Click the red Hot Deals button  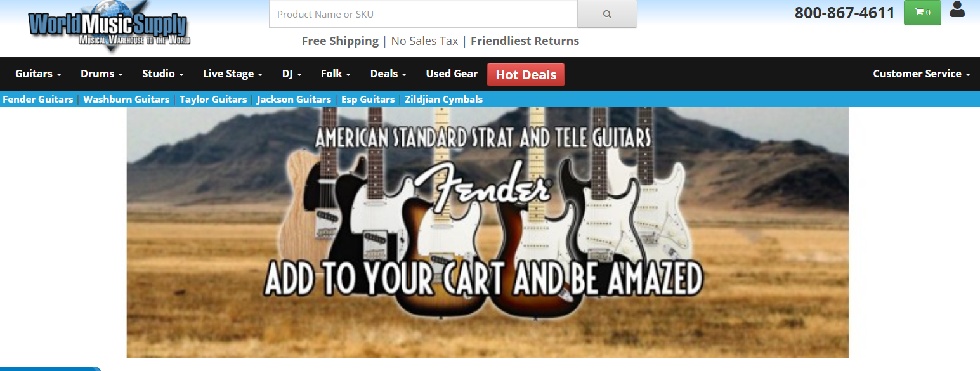526,74
